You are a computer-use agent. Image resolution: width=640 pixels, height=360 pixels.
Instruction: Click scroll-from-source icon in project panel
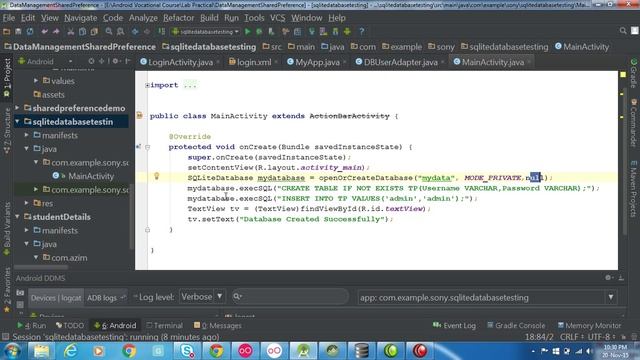pos(91,61)
